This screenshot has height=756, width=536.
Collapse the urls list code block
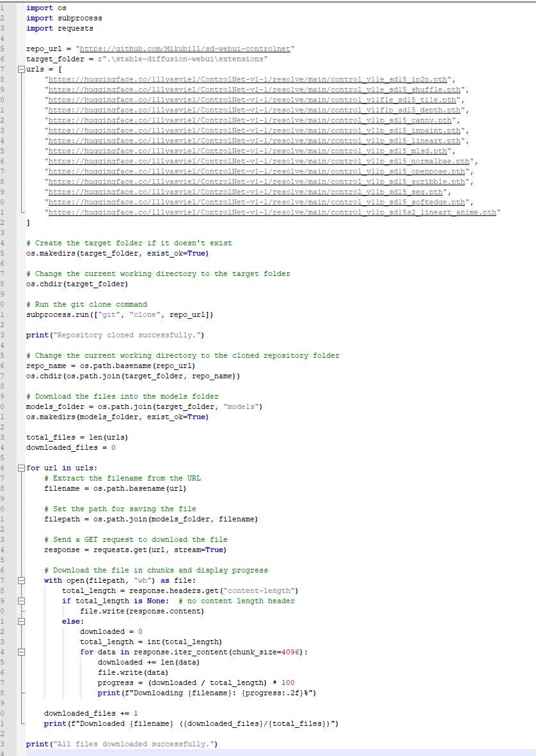tap(20, 69)
